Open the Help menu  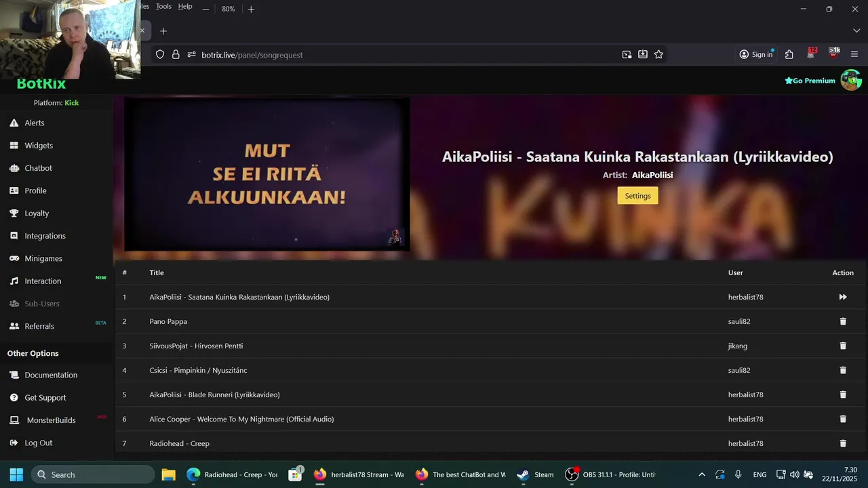point(185,6)
